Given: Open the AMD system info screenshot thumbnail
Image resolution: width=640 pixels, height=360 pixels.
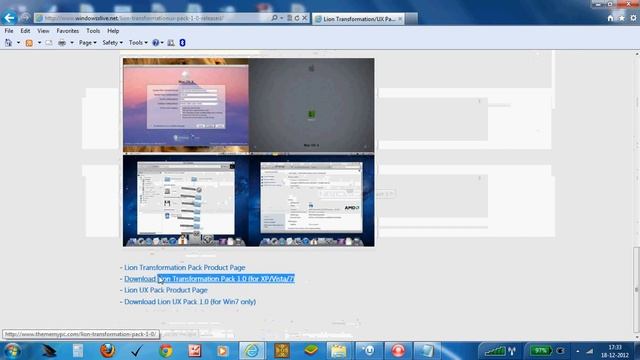Looking at the screenshot, I should pos(311,200).
